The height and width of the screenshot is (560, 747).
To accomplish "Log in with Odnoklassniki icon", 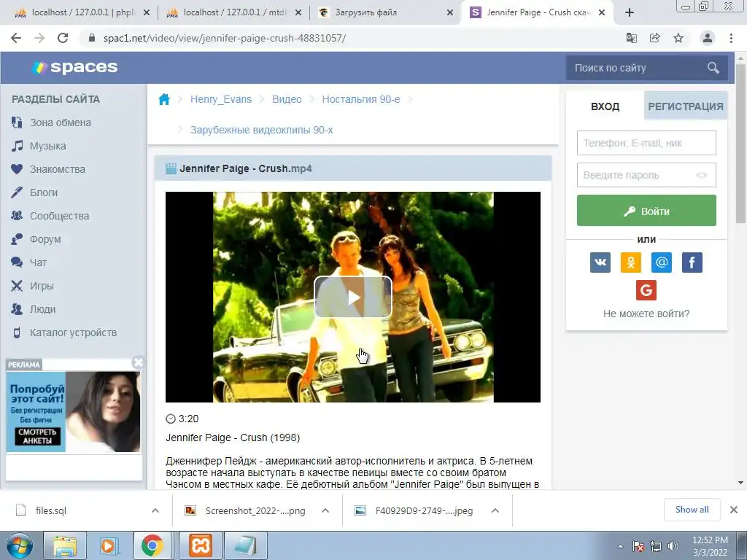I will point(631,262).
